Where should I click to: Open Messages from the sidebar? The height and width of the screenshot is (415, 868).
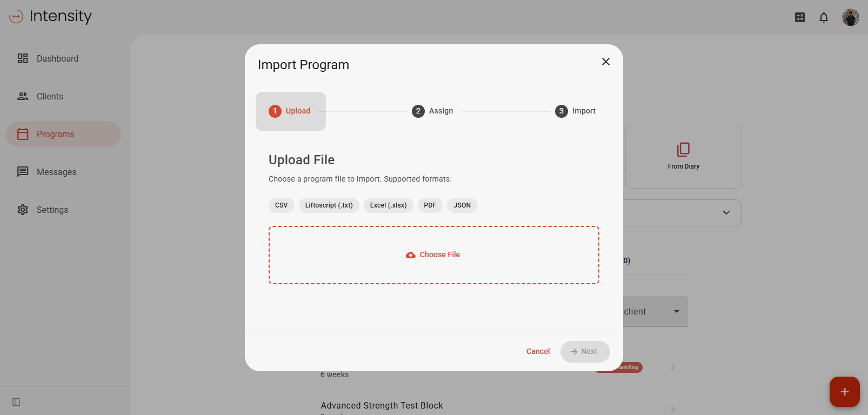tap(56, 172)
